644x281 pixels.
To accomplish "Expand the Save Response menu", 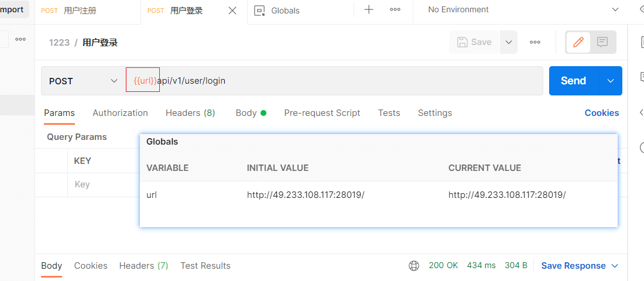I will pos(580,266).
